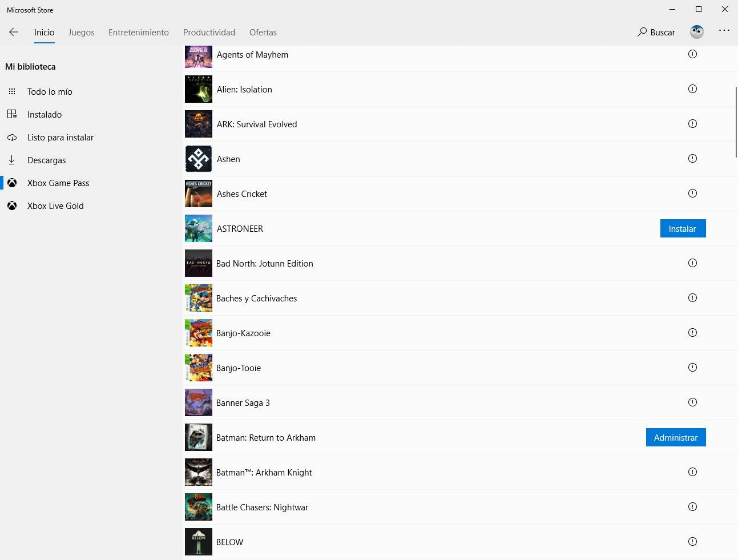
Task: Open the Descargas section label
Action: [x=47, y=160]
